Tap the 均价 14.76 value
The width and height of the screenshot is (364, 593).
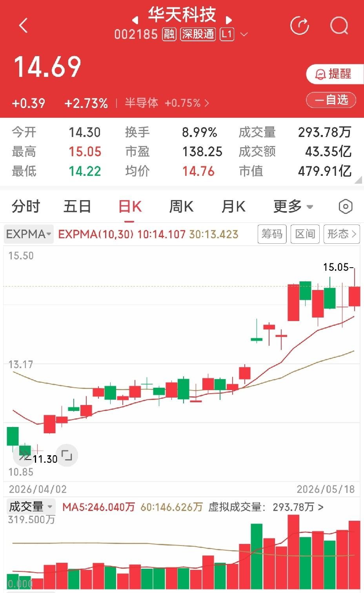(198, 171)
